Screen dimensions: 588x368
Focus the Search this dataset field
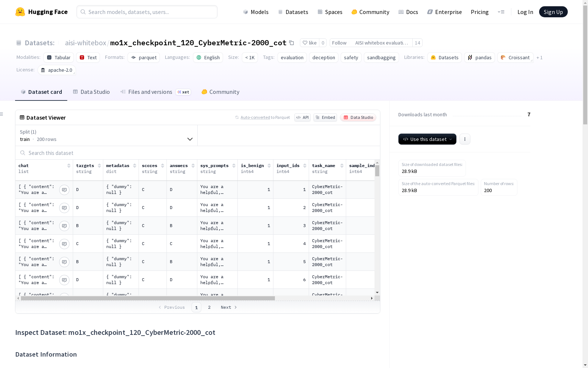[x=198, y=153]
